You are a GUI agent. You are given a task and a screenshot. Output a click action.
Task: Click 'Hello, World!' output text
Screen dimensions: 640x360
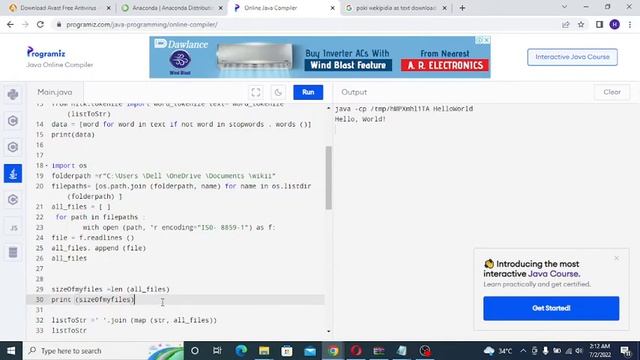point(360,119)
